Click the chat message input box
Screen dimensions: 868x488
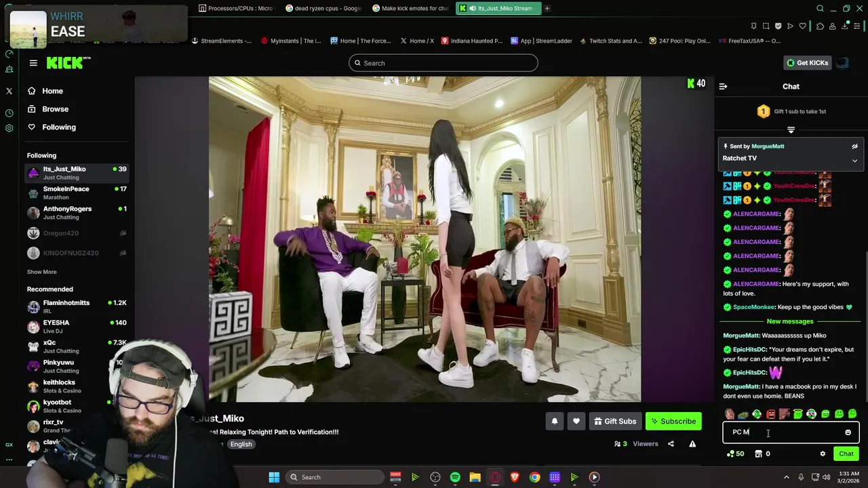(783, 432)
